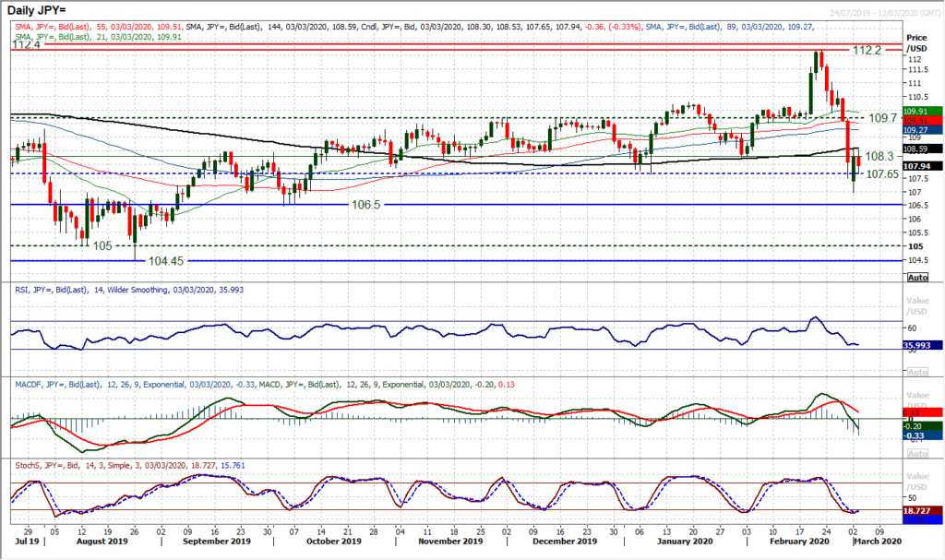Click the 107.94 last price tag

click(x=923, y=166)
